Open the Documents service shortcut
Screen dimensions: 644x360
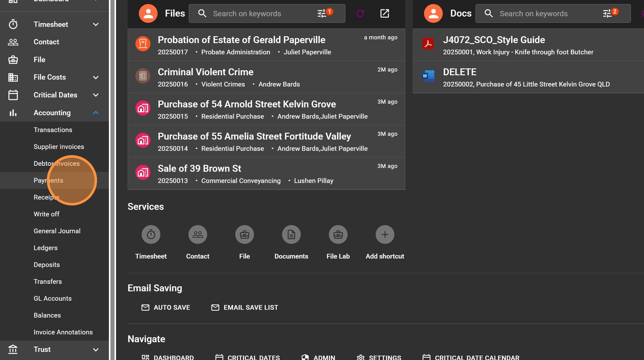291,234
